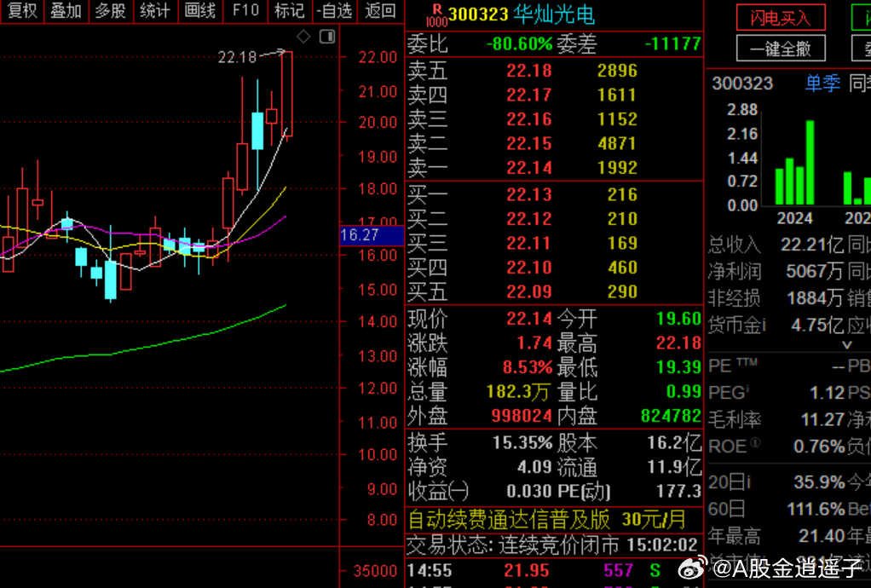Select the 卖二 price 22.15
The width and height of the screenshot is (871, 588).
(x=528, y=144)
